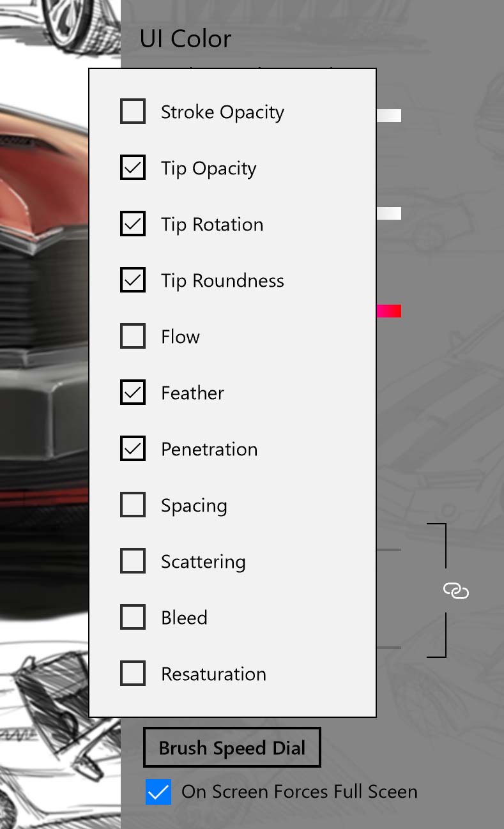Turn off the Penetration option
This screenshot has width=504, height=829.
(133, 448)
